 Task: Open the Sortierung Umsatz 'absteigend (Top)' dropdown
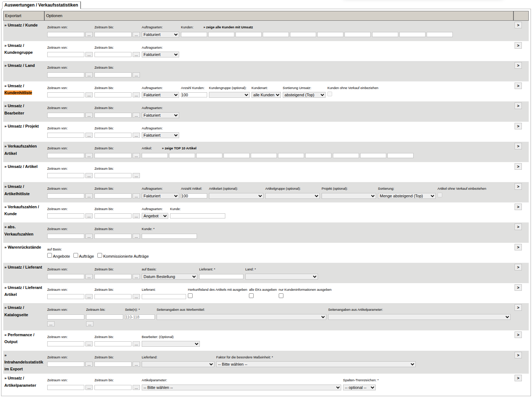pos(304,95)
